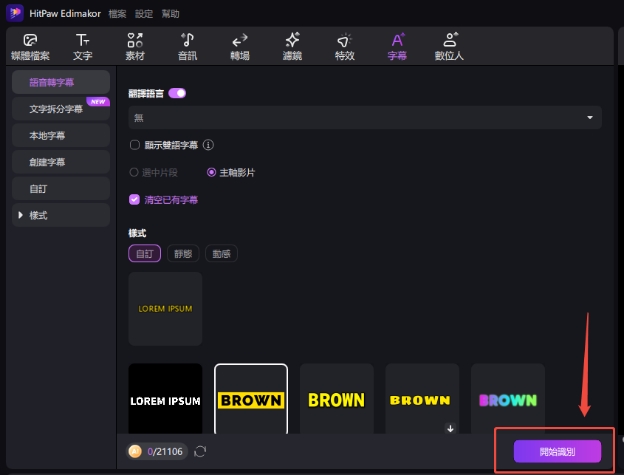This screenshot has width=624, height=475.
Task: Open the 轉場 transitions panel
Action: pos(240,47)
